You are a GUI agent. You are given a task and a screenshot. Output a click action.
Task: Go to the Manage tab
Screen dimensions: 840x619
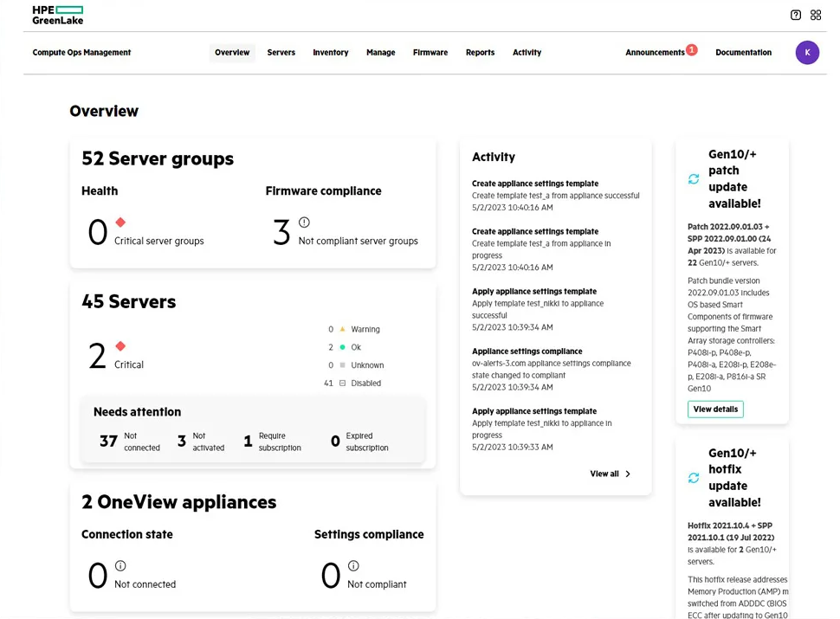click(381, 53)
